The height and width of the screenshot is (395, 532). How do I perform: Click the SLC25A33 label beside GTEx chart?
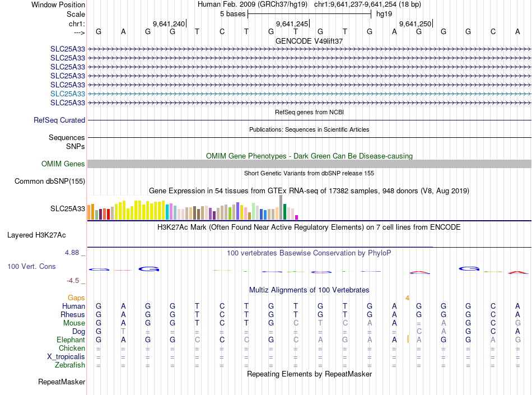click(68, 208)
